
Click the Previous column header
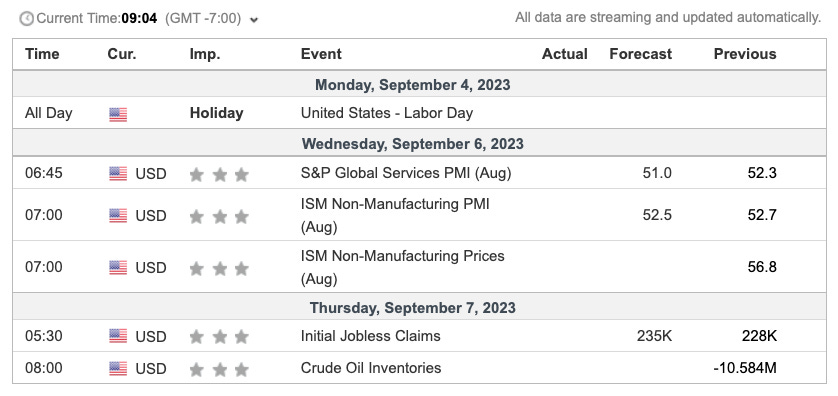pos(745,54)
